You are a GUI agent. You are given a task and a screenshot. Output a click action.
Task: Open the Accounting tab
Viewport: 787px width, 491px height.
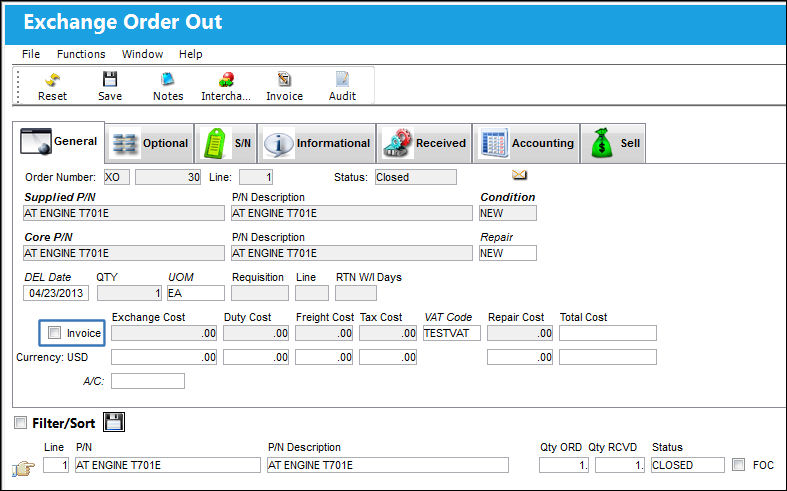526,144
